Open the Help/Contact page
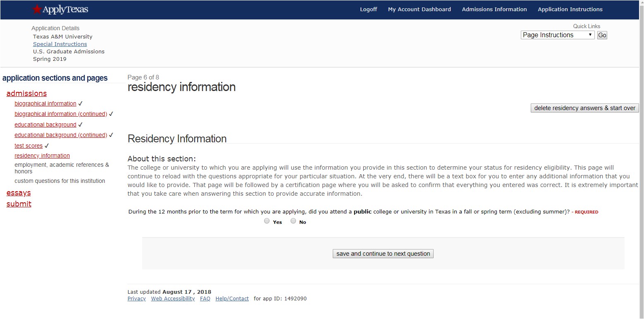This screenshot has width=644, height=319. tap(232, 298)
